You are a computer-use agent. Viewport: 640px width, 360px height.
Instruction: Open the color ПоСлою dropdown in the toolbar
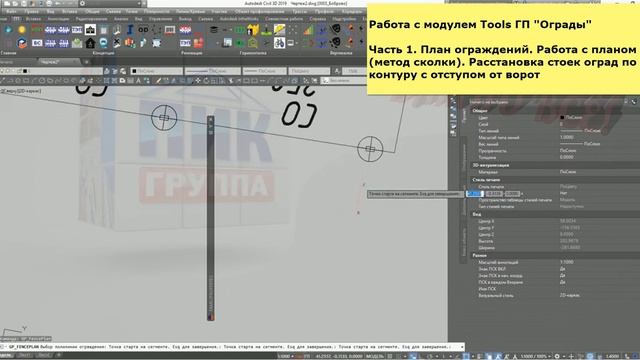[x=156, y=71]
